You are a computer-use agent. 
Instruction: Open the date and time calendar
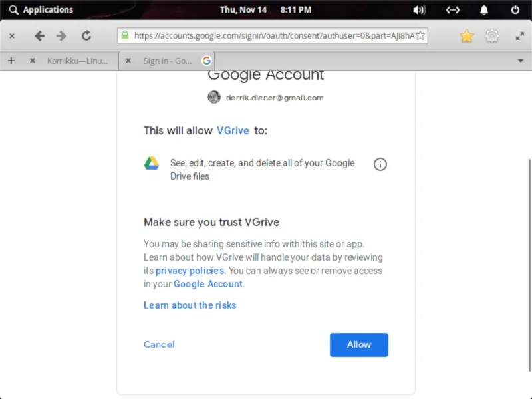click(x=265, y=9)
